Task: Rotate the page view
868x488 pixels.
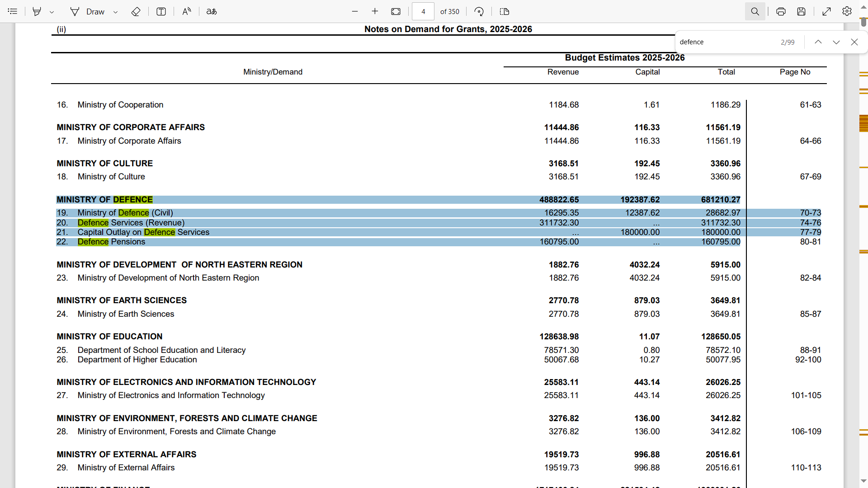Action: pyautogui.click(x=479, y=11)
